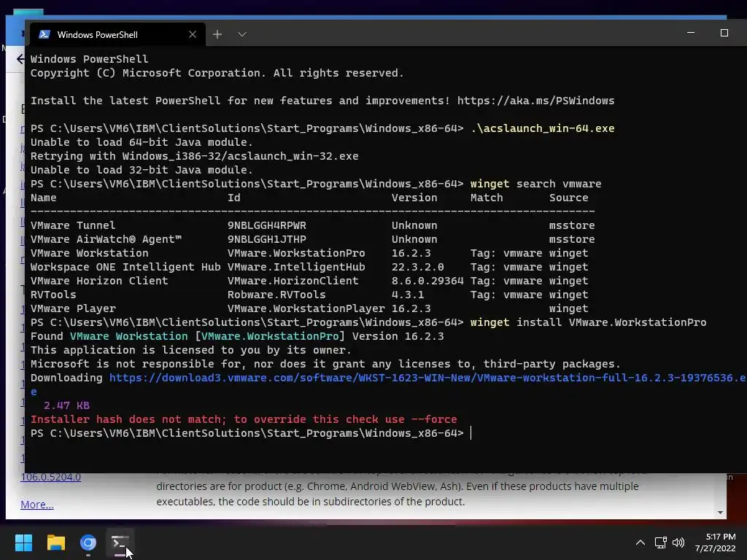Minimize the terminal window
This screenshot has height=560, width=747.
click(691, 33)
